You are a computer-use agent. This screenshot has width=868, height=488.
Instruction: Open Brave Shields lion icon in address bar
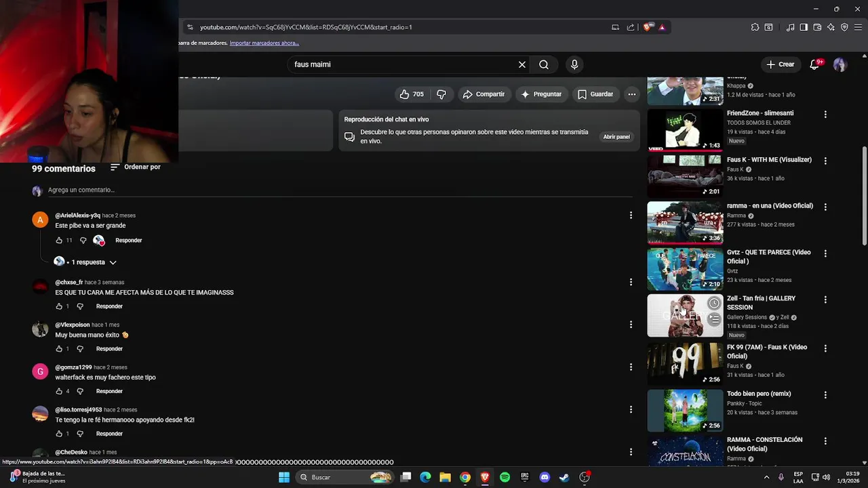(648, 27)
